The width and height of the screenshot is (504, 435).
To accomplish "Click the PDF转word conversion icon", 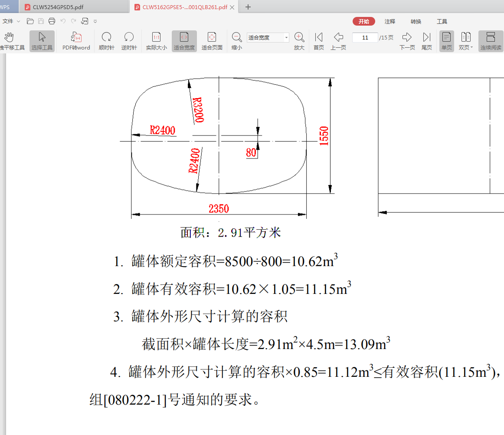I will (76, 40).
